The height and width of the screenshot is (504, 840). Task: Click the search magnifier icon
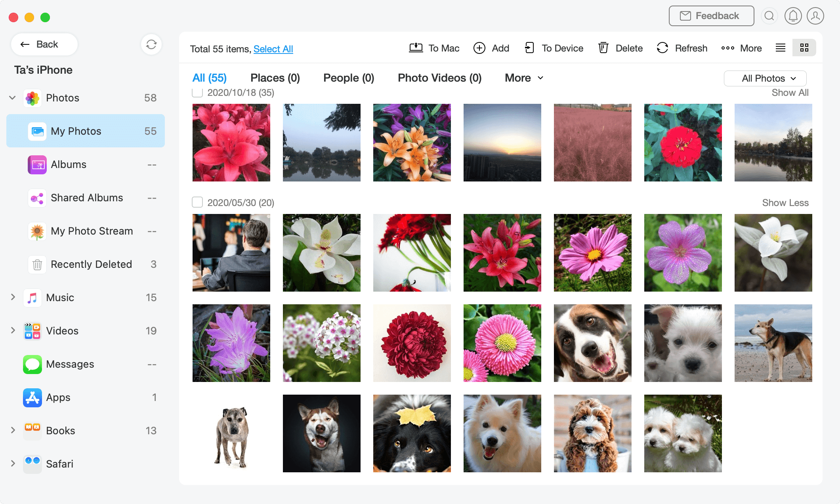tap(769, 16)
